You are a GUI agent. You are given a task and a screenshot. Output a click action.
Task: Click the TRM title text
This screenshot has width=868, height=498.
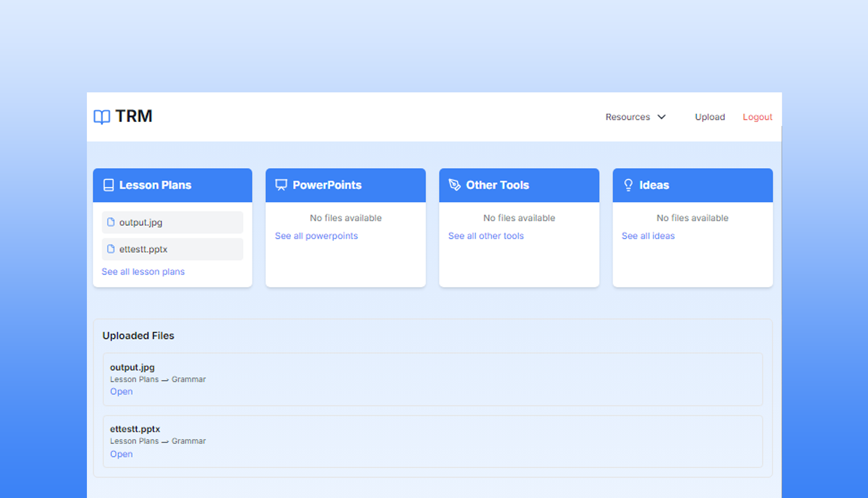(134, 116)
